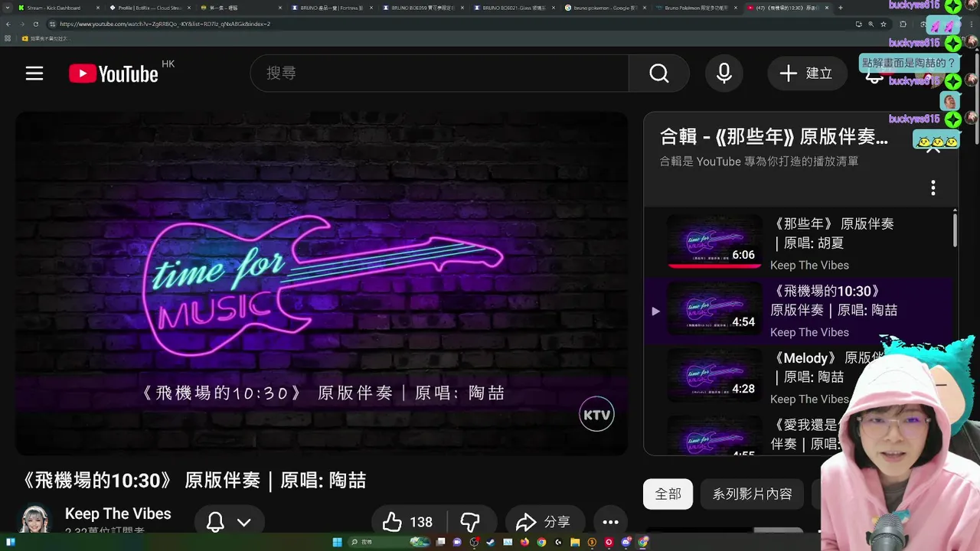The height and width of the screenshot is (551, 980).
Task: Go to YouTube home via logo
Action: pos(113,73)
